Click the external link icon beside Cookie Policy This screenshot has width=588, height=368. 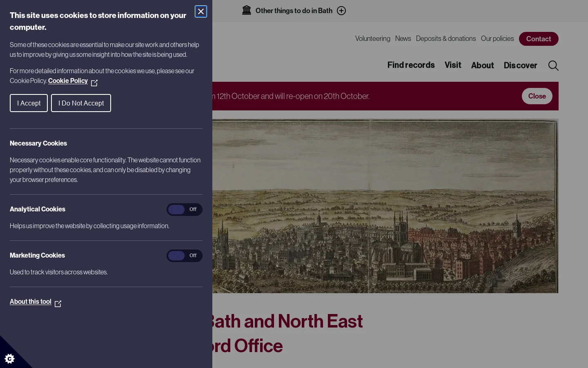pos(94,83)
